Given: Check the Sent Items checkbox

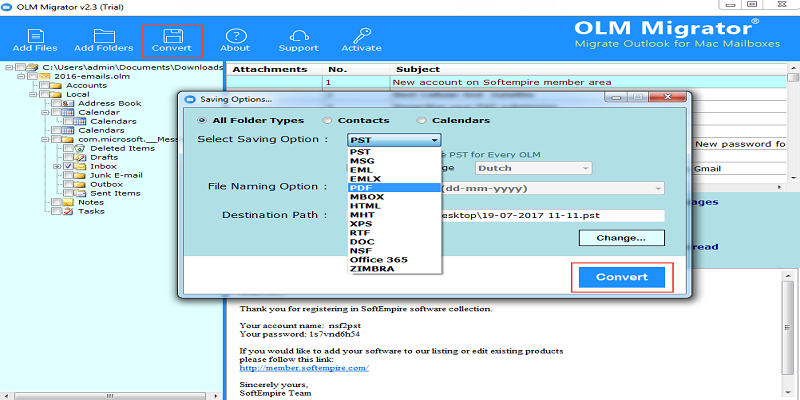Looking at the screenshot, I should point(68,193).
